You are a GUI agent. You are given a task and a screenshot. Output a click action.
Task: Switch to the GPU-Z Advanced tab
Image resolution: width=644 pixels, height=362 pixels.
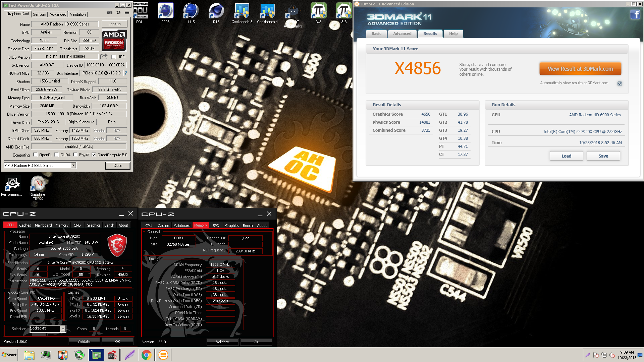[58, 14]
